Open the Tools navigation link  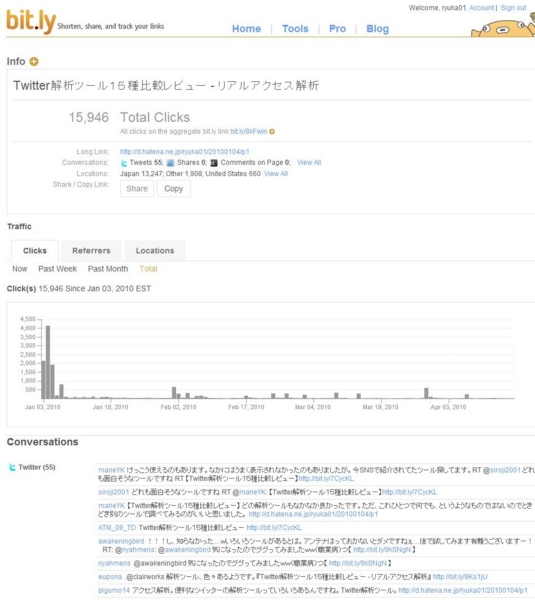pyautogui.click(x=295, y=29)
